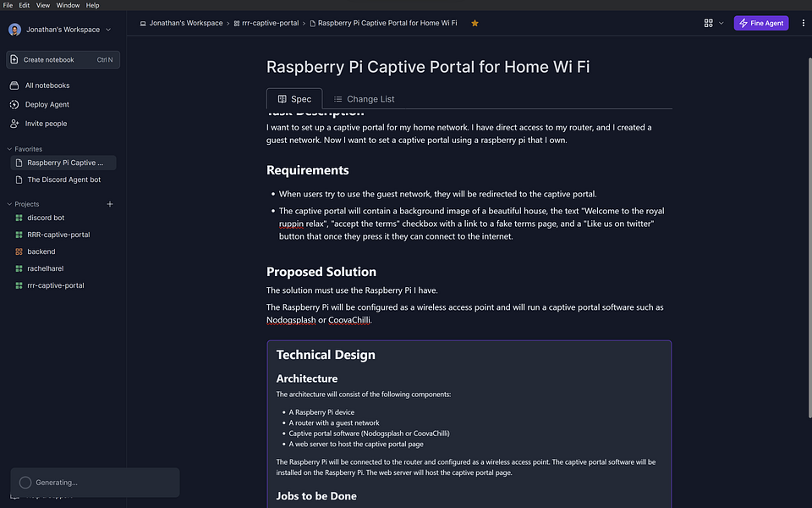Viewport: 812px width, 508px height.
Task: Click the layout grid icon in header
Action: tap(709, 24)
